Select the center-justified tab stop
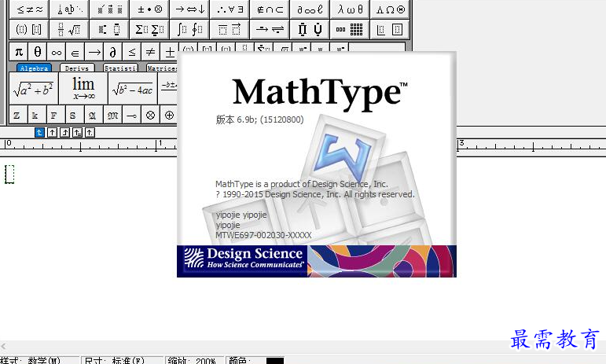606x364 pixels. pos(52,133)
